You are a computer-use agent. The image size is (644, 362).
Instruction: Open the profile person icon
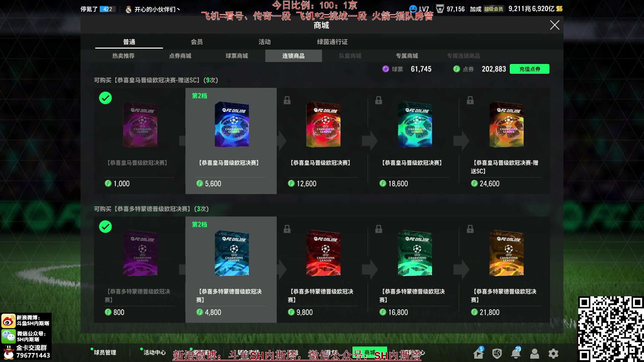(x=535, y=354)
